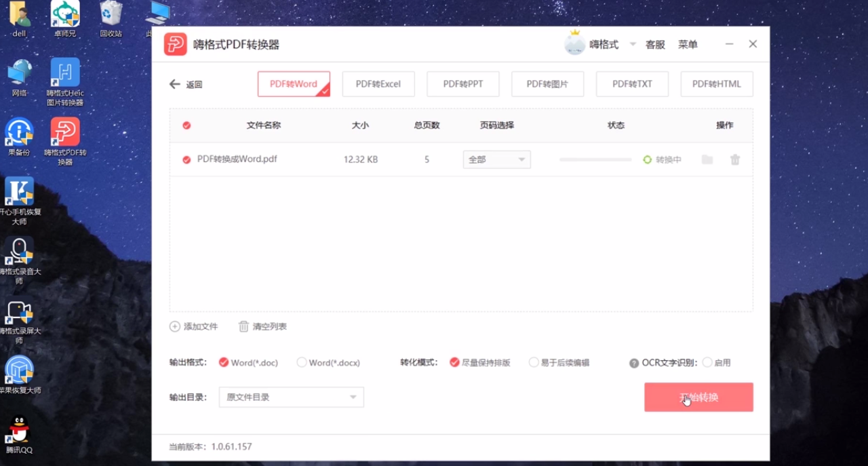Click the file name PDF转换成Word.pdf

pyautogui.click(x=237, y=159)
